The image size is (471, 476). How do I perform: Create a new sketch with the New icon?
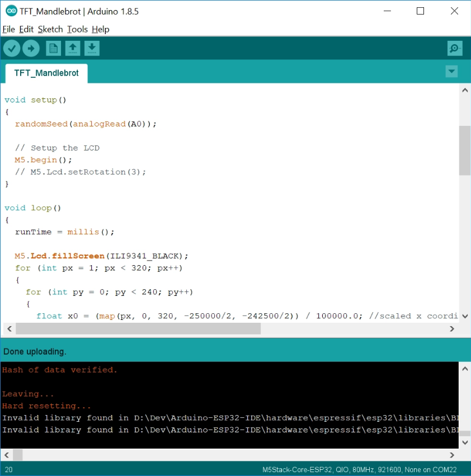54,48
